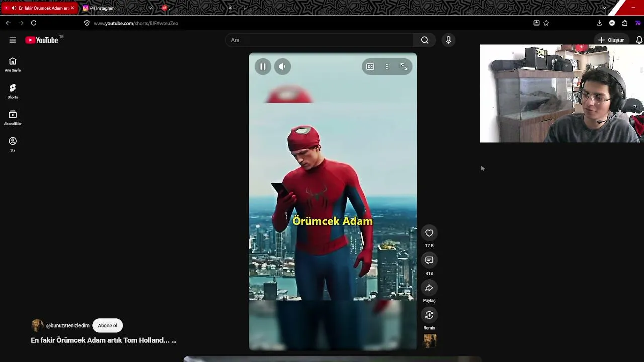Mute the Short's volume
This screenshot has width=644, height=362.
[282, 67]
